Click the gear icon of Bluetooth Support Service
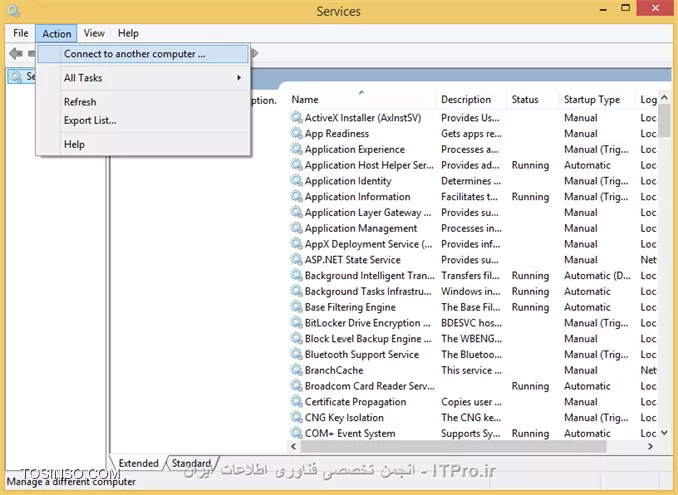The height and width of the screenshot is (495, 678). 296,354
